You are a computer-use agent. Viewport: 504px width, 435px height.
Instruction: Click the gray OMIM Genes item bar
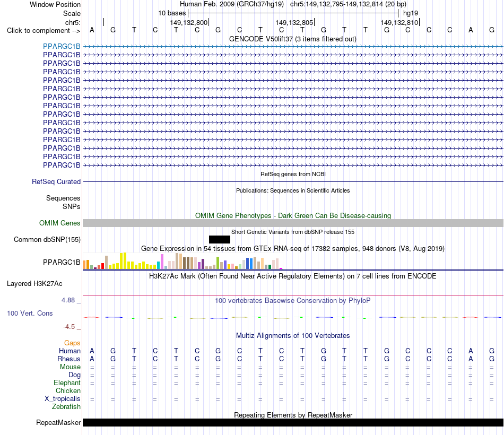pyautogui.click(x=293, y=223)
